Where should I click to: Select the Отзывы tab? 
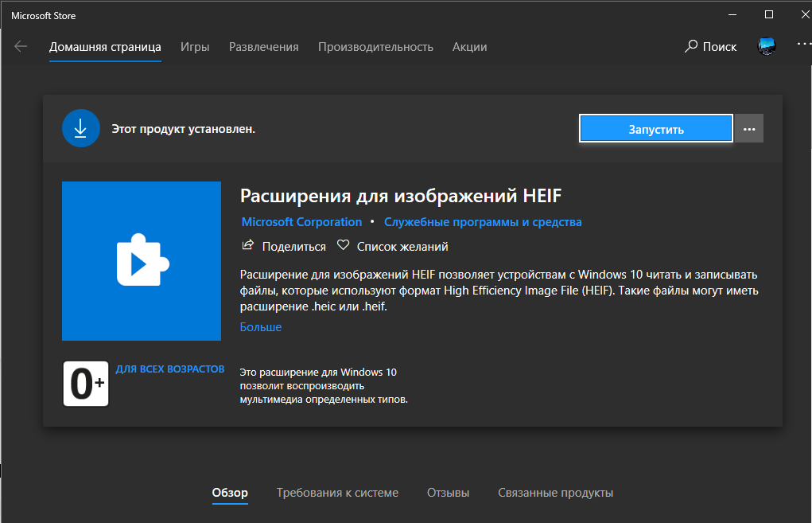[448, 493]
